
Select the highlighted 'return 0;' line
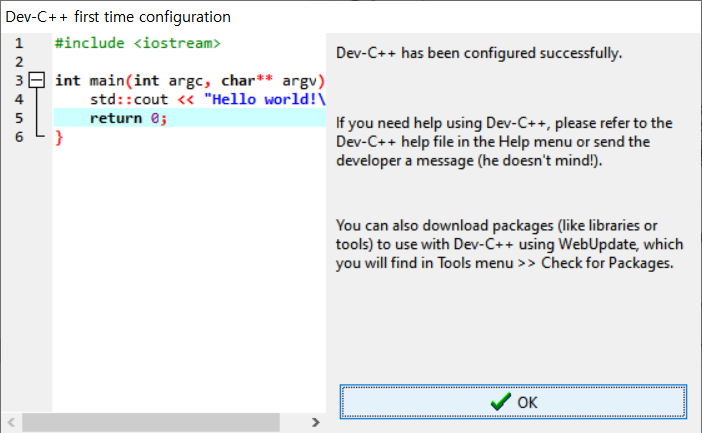click(190, 118)
